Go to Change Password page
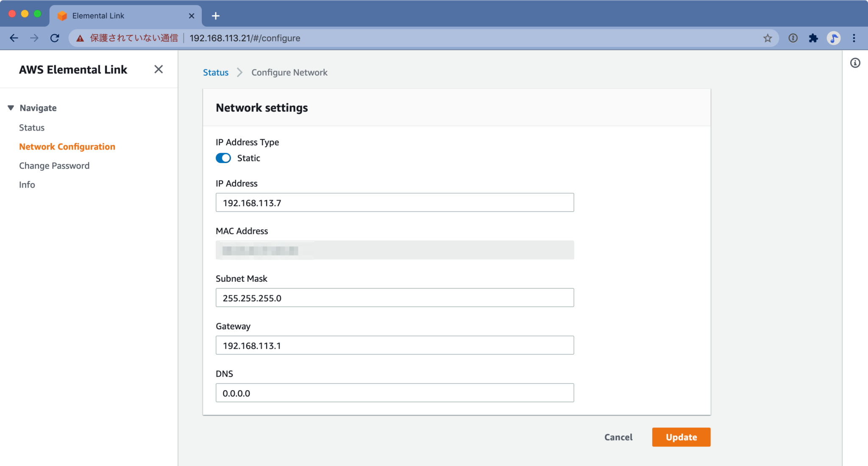This screenshot has height=466, width=868. [54, 166]
